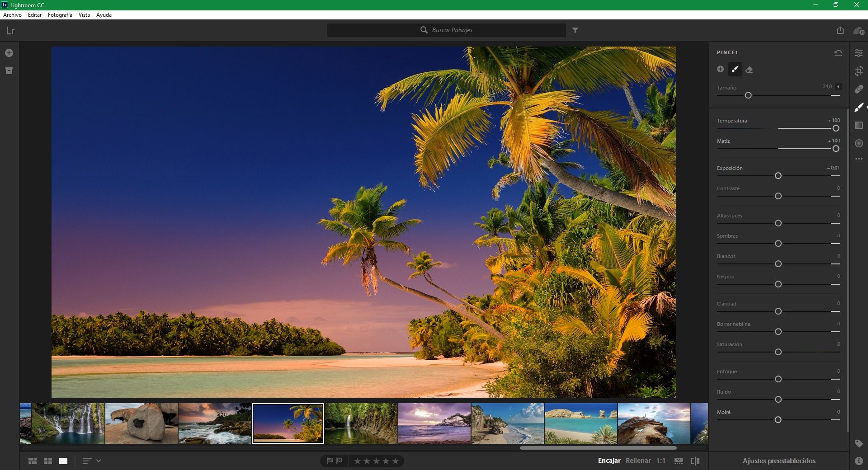Open the Vista menu
This screenshot has height=470, width=868.
[x=84, y=15]
